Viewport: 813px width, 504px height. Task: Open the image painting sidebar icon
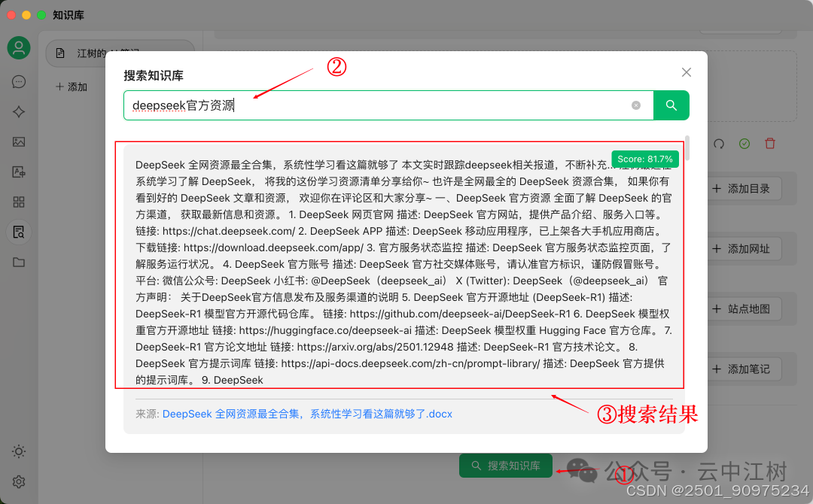tap(19, 142)
